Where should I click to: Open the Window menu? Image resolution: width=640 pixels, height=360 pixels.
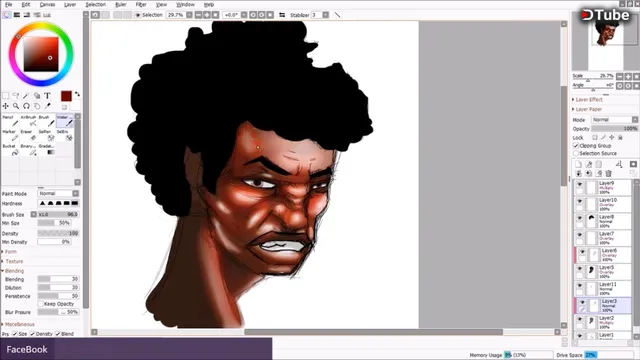(185, 4)
